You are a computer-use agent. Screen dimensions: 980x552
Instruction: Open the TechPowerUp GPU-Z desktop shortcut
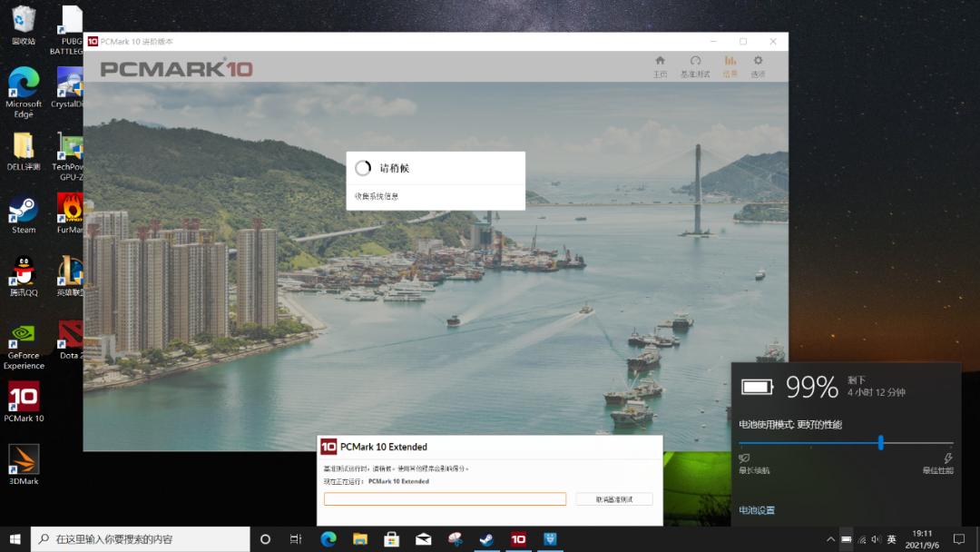click(67, 155)
